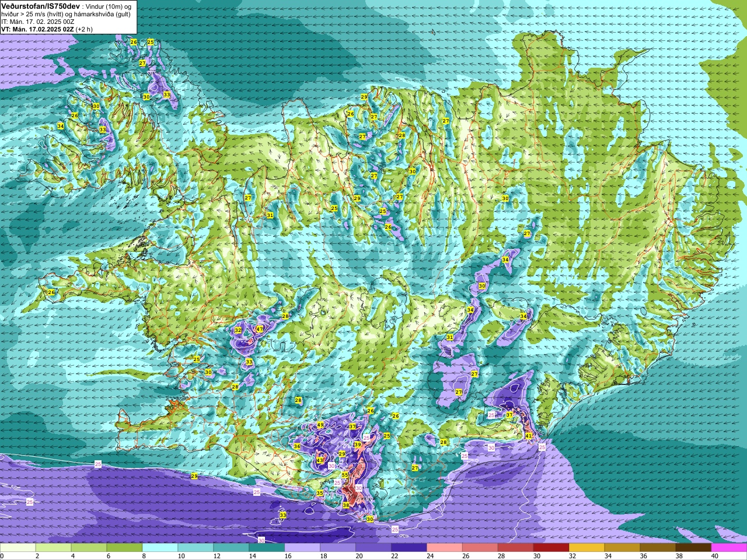Click the cyan legend swatch for 8–10 m/s
This screenshot has width=747, height=560.
pyautogui.click(x=160, y=548)
